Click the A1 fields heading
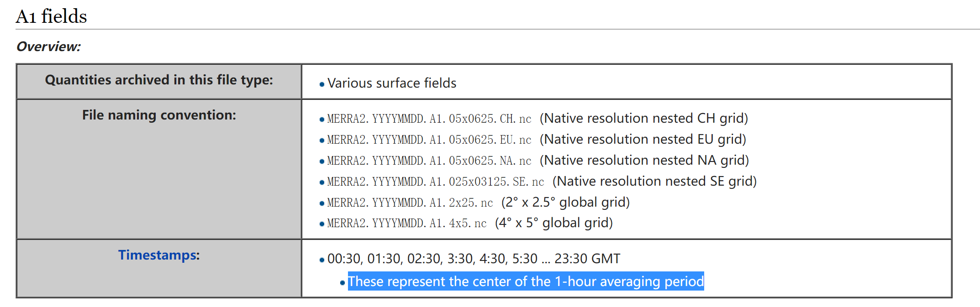Image resolution: width=980 pixels, height=307 pixels. coord(51,16)
